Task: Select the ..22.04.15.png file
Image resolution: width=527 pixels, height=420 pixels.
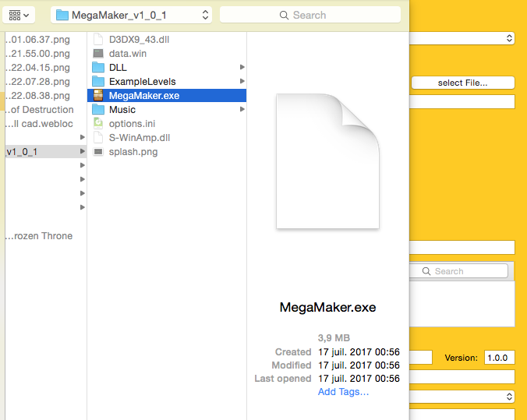Action: tap(37, 68)
